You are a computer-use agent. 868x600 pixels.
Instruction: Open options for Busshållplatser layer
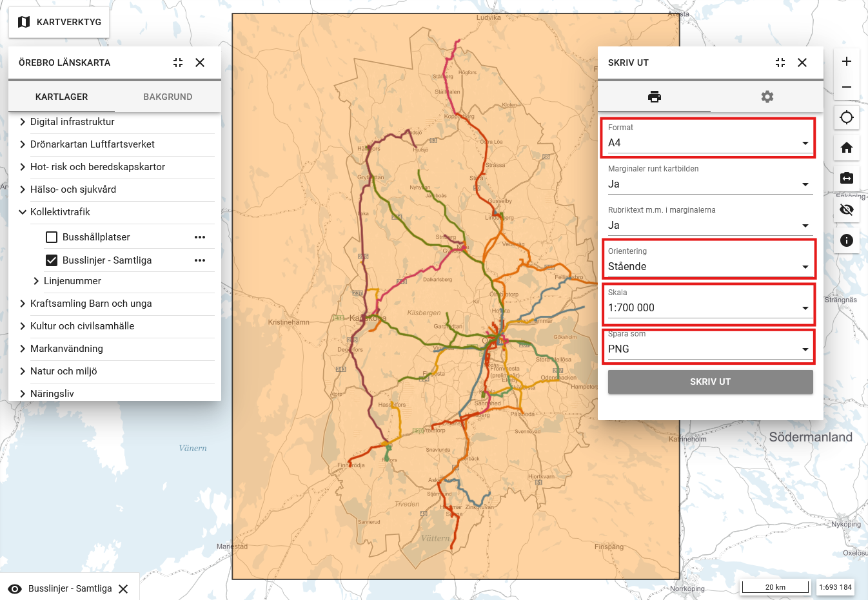[200, 237]
